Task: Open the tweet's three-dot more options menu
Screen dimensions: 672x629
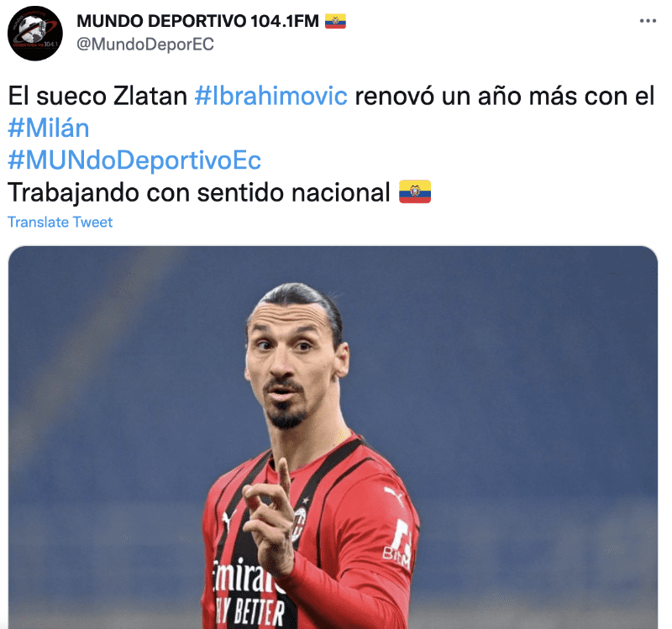Action: point(648,20)
